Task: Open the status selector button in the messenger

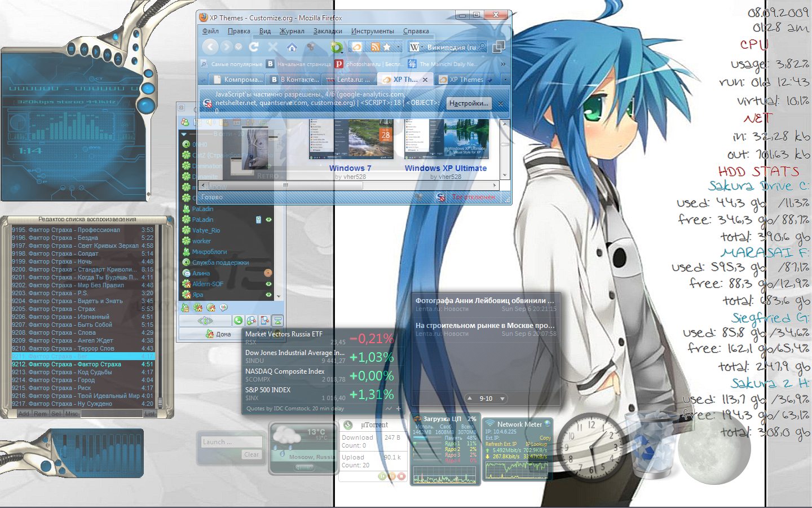Action: click(x=205, y=320)
